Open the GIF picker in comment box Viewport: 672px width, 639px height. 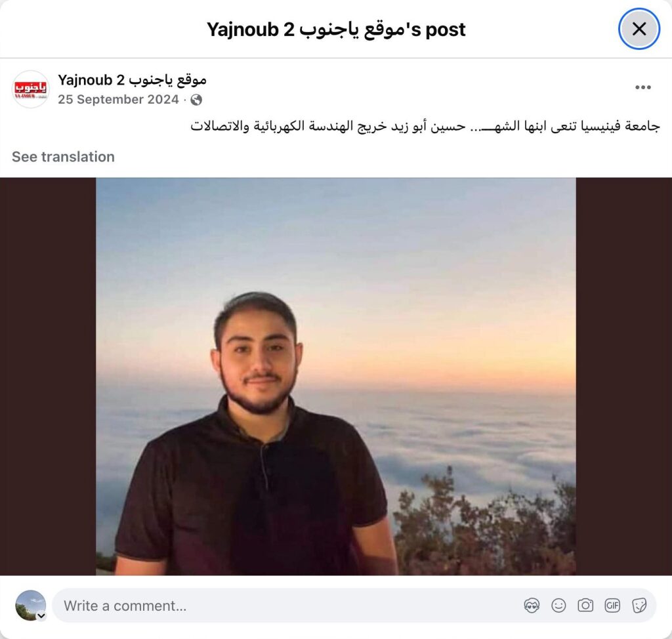(612, 606)
